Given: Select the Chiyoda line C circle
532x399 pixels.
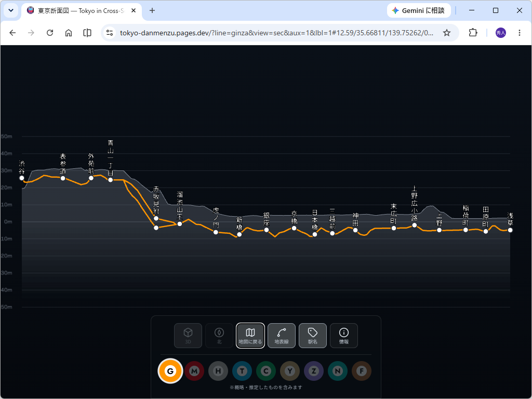Looking at the screenshot, I should tap(266, 371).
